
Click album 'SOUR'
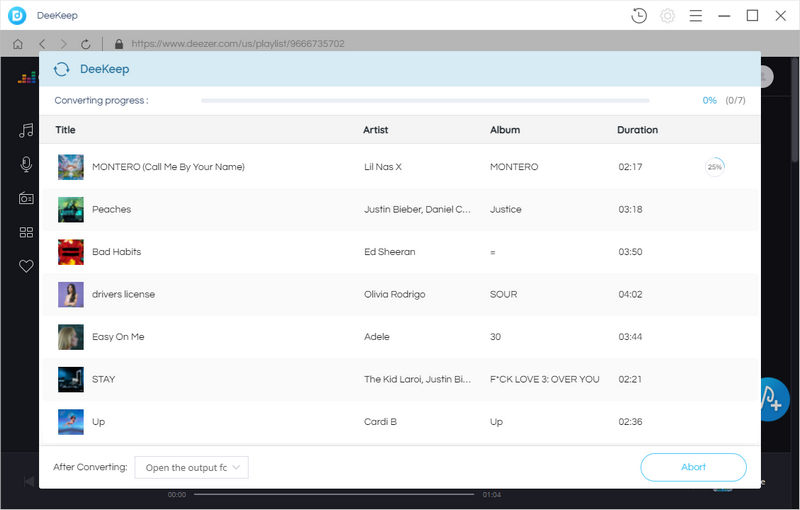click(503, 294)
